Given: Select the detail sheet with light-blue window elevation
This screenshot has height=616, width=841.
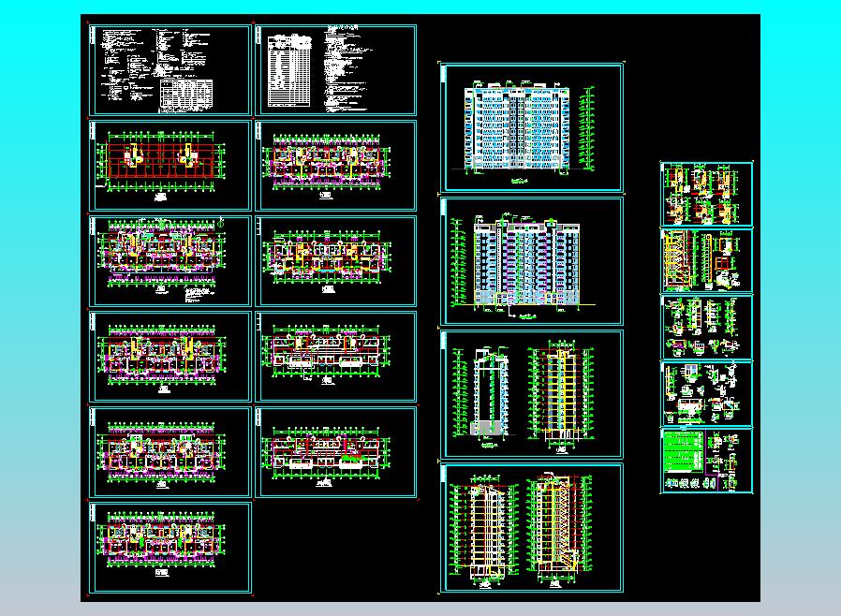Looking at the screenshot, I should 706,394.
